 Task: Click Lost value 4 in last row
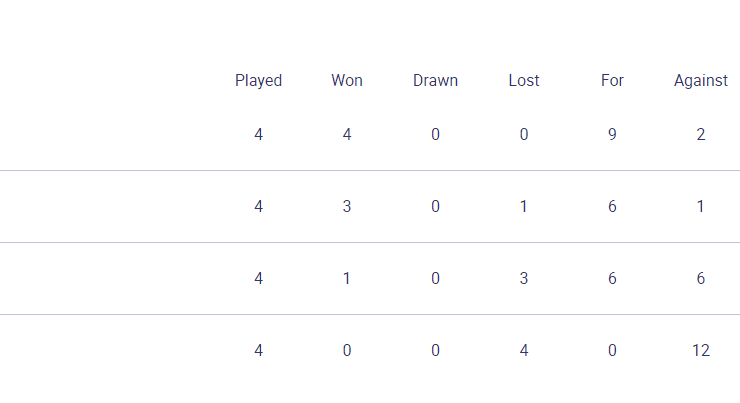pos(524,350)
